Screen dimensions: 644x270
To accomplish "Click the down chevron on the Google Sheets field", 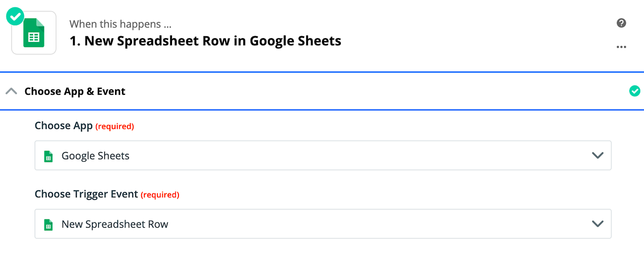I will [x=598, y=155].
